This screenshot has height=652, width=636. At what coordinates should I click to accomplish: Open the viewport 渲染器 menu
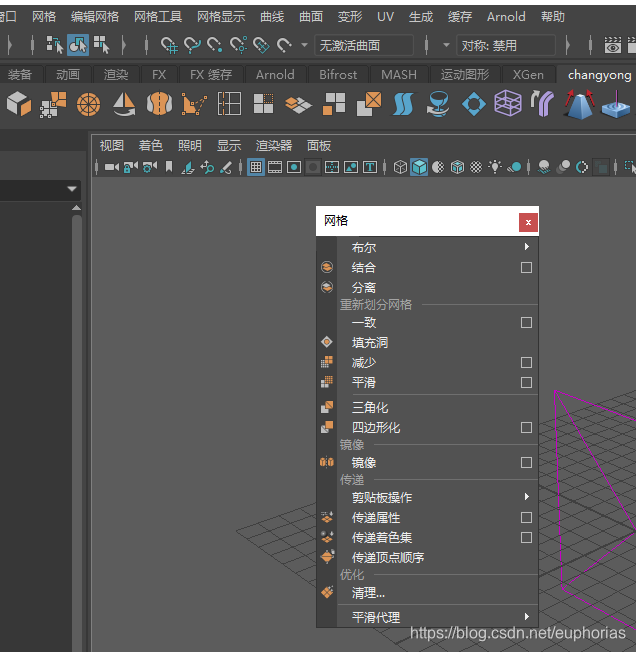coord(274,146)
